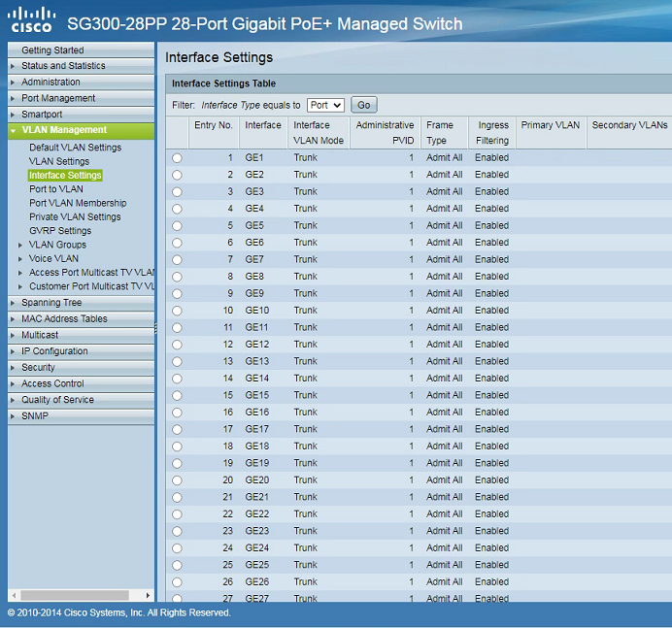This screenshot has width=672, height=628.
Task: Go to Getting Started
Action: click(x=52, y=50)
